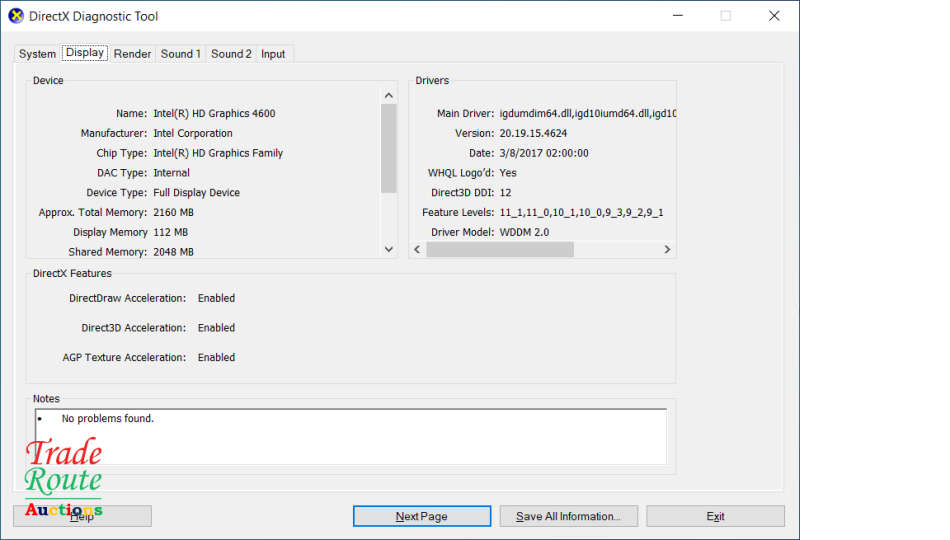
Task: Minimize the DirectX Diagnostic Tool window
Action: (677, 16)
